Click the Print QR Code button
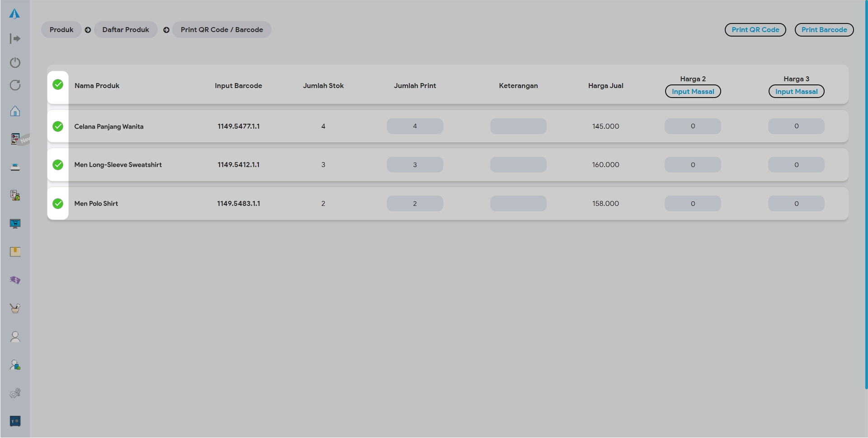Image resolution: width=868 pixels, height=438 pixels. point(755,30)
